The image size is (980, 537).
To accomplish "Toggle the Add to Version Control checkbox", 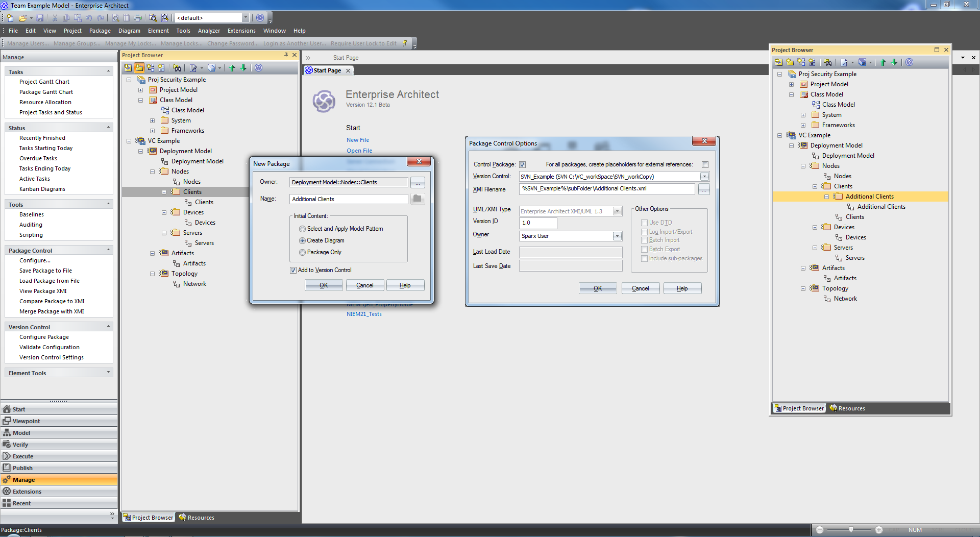I will [x=293, y=270].
